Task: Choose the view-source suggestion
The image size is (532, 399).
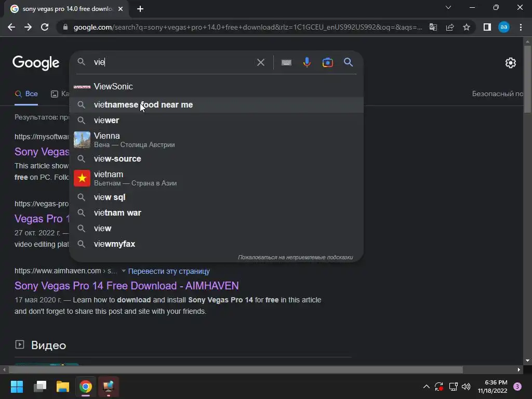Action: pyautogui.click(x=217, y=159)
